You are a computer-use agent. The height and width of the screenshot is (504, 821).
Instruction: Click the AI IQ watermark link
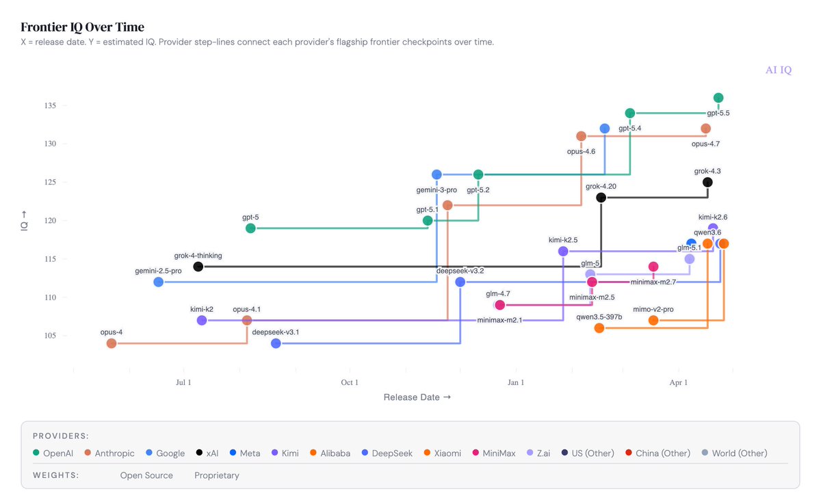(x=778, y=70)
